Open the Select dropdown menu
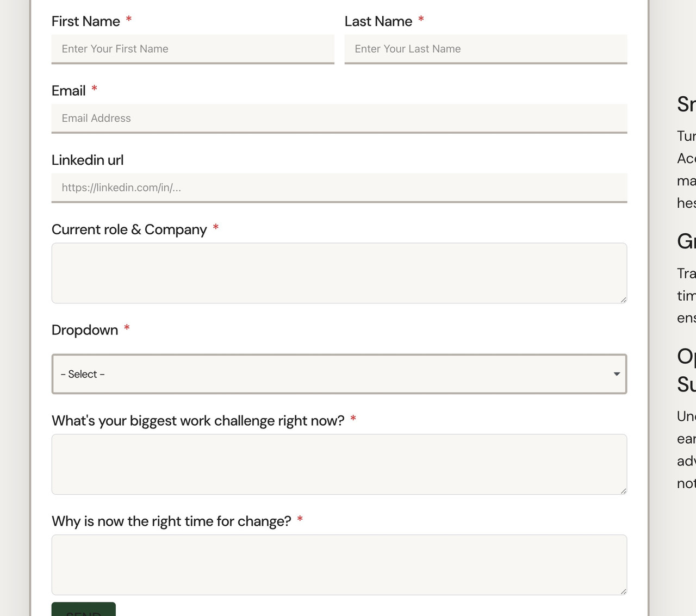This screenshot has height=616, width=696. [326, 374]
